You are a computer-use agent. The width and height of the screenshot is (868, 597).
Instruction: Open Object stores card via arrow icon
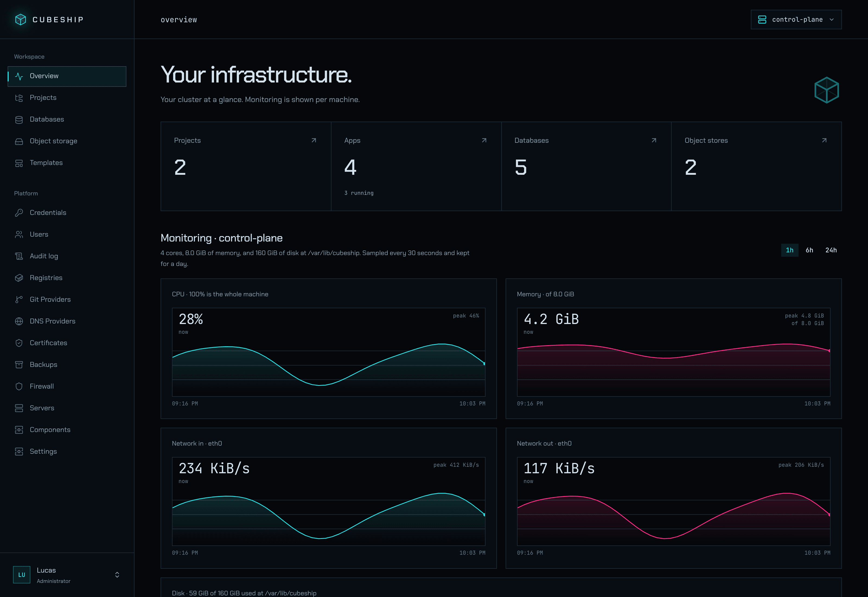824,140
